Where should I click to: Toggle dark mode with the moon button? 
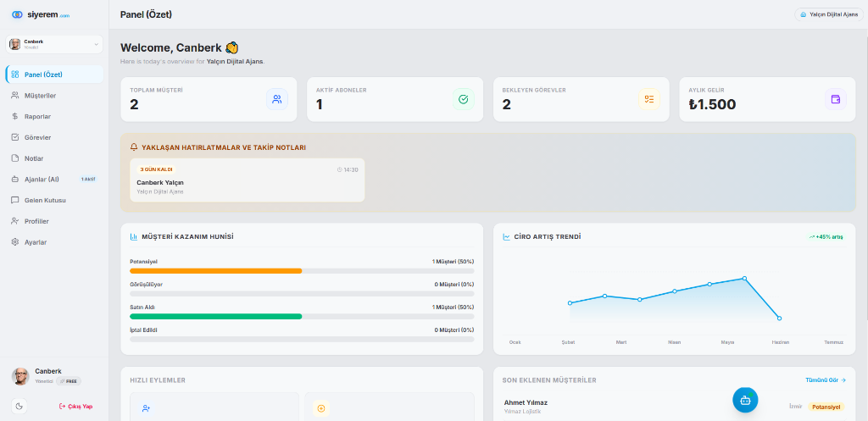[x=19, y=406]
